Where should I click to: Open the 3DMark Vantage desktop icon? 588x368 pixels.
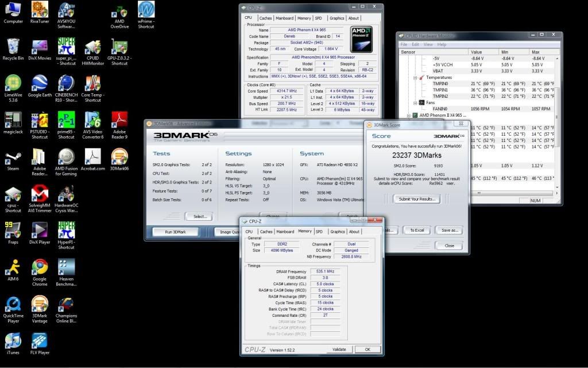[40, 309]
